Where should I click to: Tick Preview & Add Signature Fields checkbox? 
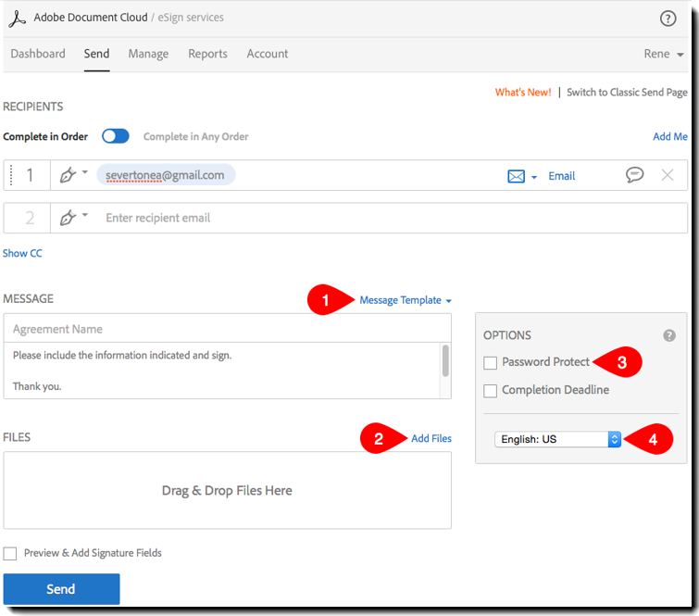click(10, 553)
